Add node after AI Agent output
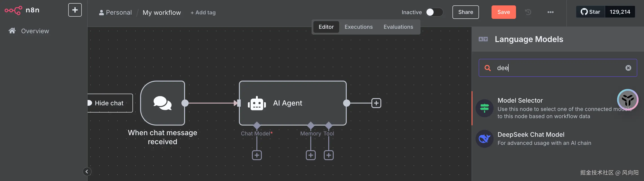644x181 pixels. [x=376, y=103]
